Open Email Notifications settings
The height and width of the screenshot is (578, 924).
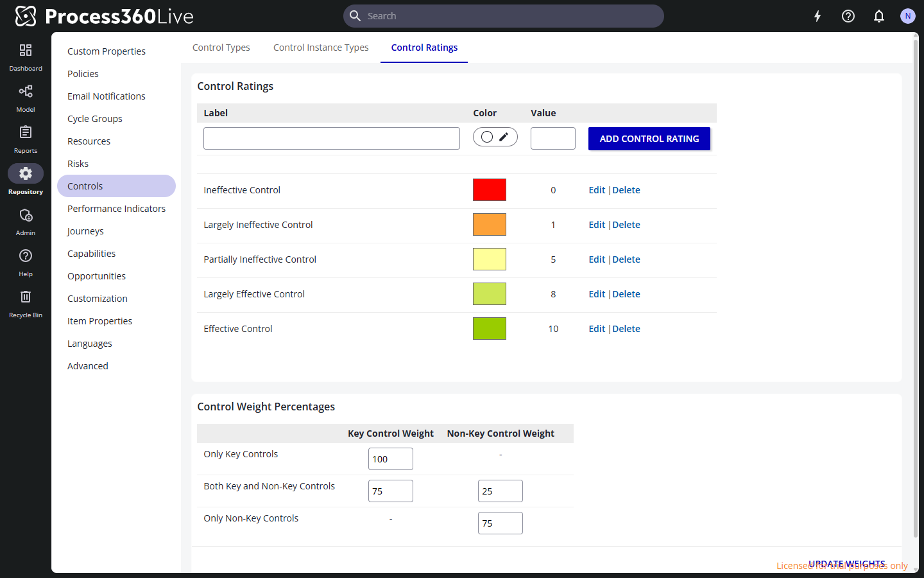(x=107, y=96)
